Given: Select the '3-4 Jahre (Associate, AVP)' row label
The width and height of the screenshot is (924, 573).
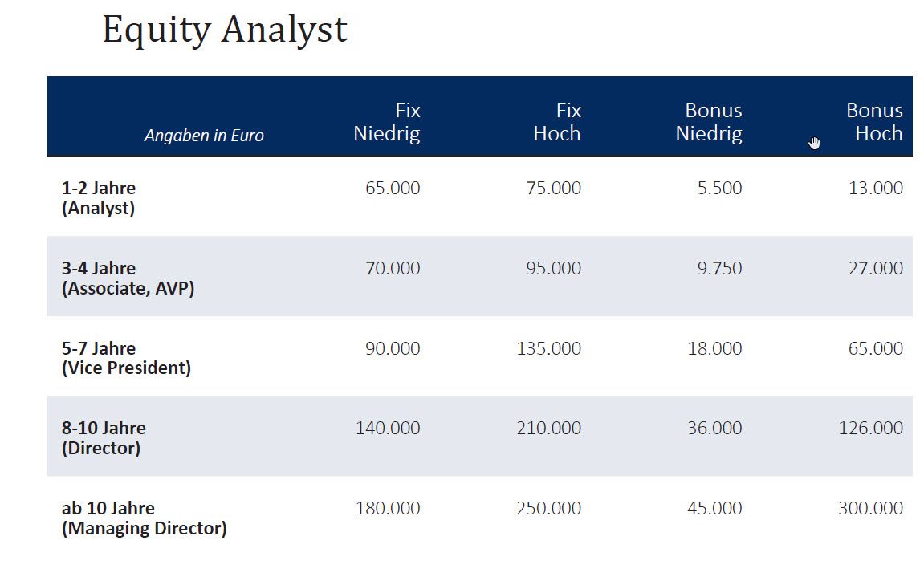Looking at the screenshot, I should [x=128, y=278].
